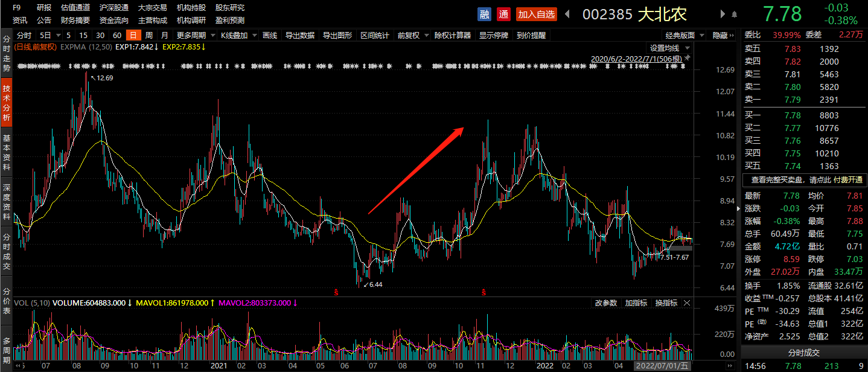
Task: Select the 分时成交 side tab
Action: point(6,252)
